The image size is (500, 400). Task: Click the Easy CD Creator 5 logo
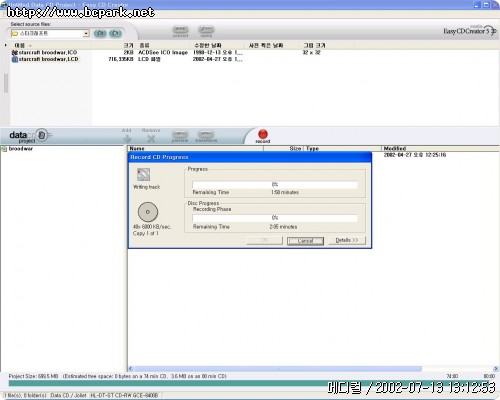(x=469, y=31)
